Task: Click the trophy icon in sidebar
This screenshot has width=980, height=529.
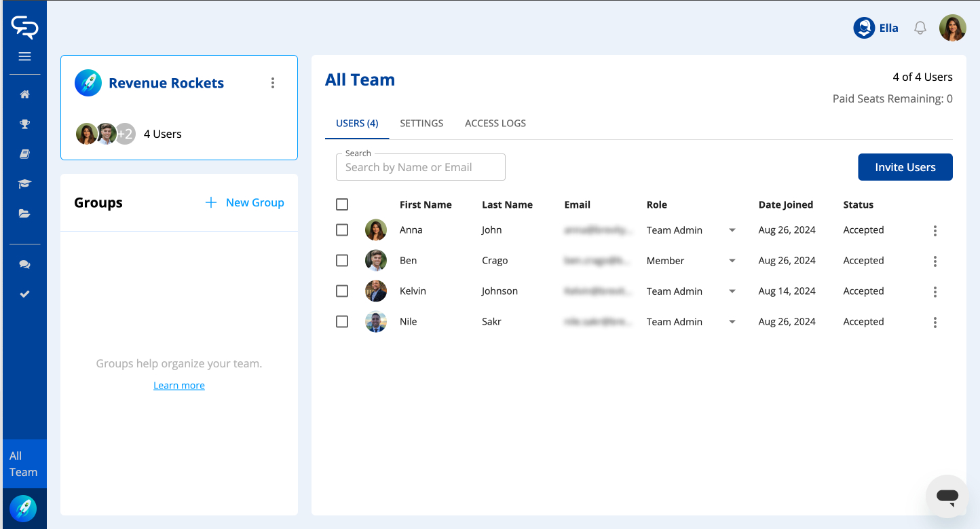Action: pyautogui.click(x=24, y=124)
